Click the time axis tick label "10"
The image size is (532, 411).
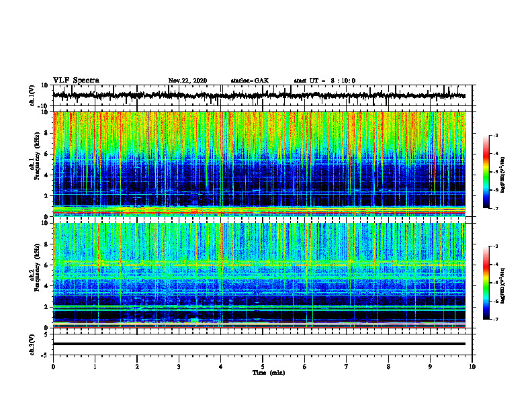[x=472, y=367]
